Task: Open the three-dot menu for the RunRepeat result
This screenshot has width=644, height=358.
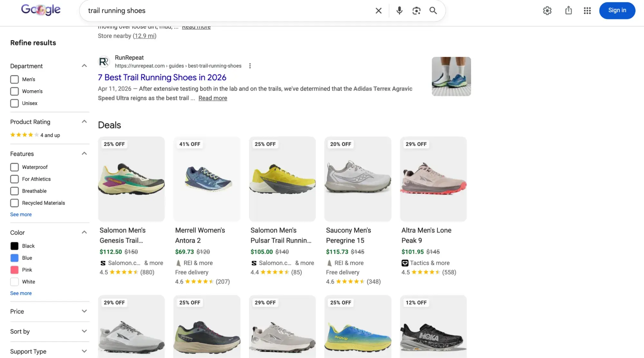Action: (250, 66)
